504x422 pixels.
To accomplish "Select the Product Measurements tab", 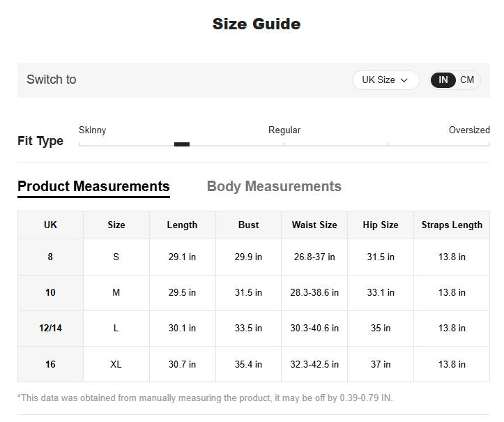I will (x=93, y=186).
